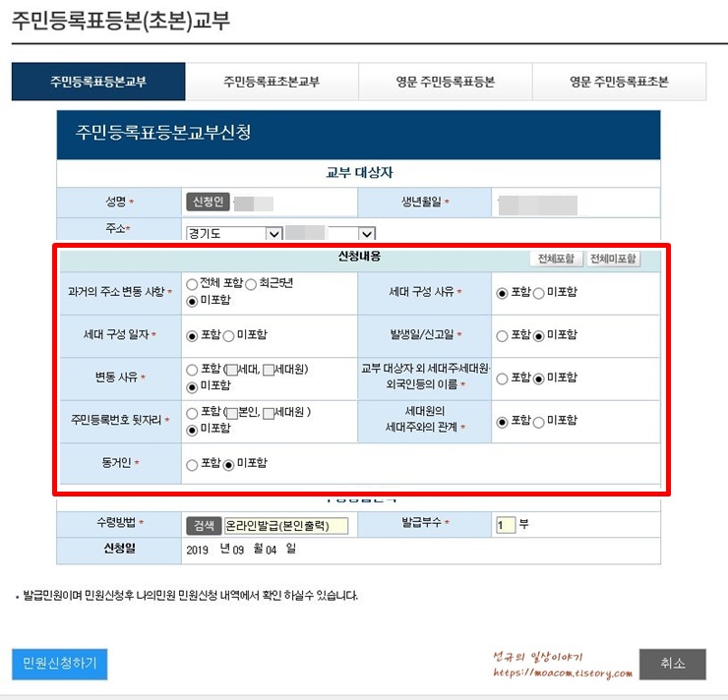
Task: Click the 전체미포함 button
Action: tap(613, 259)
